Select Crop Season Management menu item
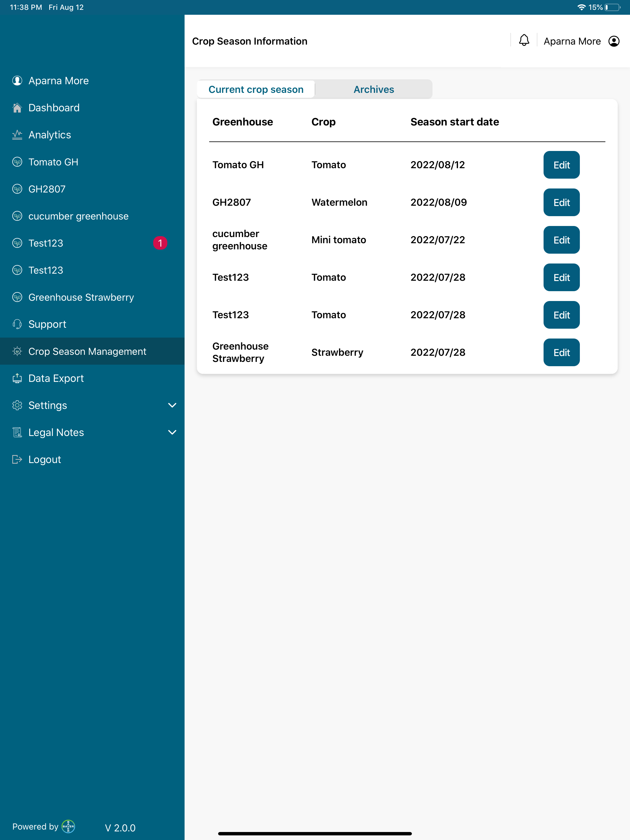This screenshot has height=840, width=630. tap(92, 351)
